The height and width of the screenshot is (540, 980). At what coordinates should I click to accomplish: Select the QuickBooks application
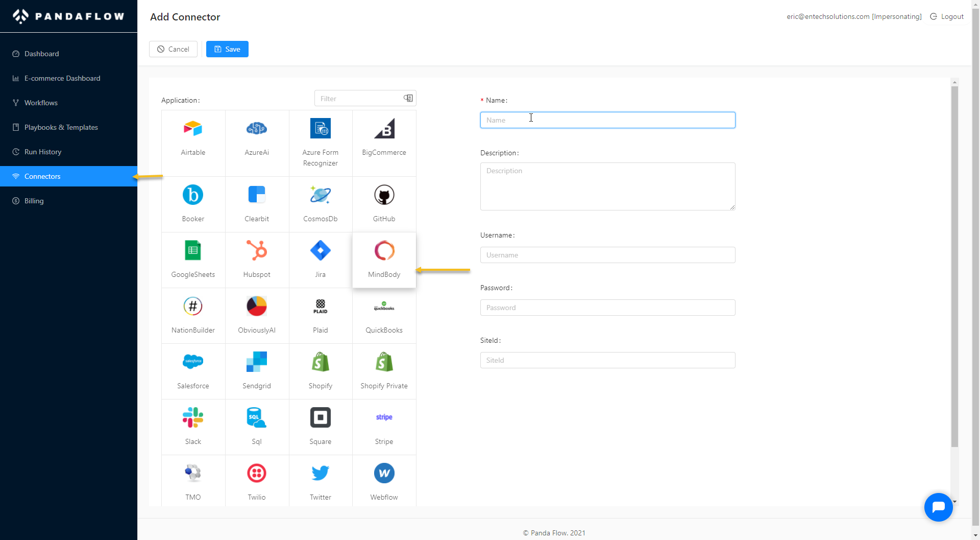[384, 316]
